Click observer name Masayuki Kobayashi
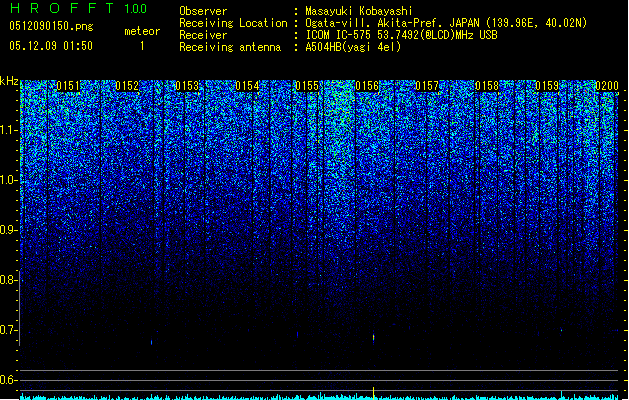Screen dimensions: 629x400 (x=359, y=11)
